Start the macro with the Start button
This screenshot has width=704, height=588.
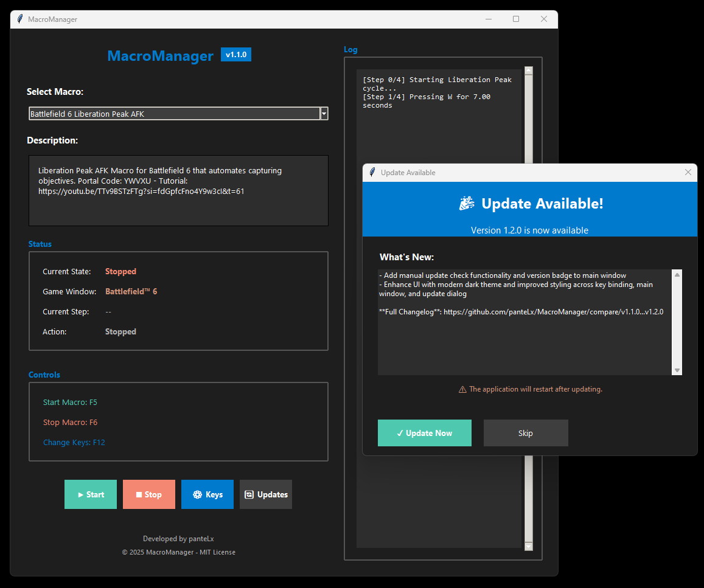[x=91, y=494]
